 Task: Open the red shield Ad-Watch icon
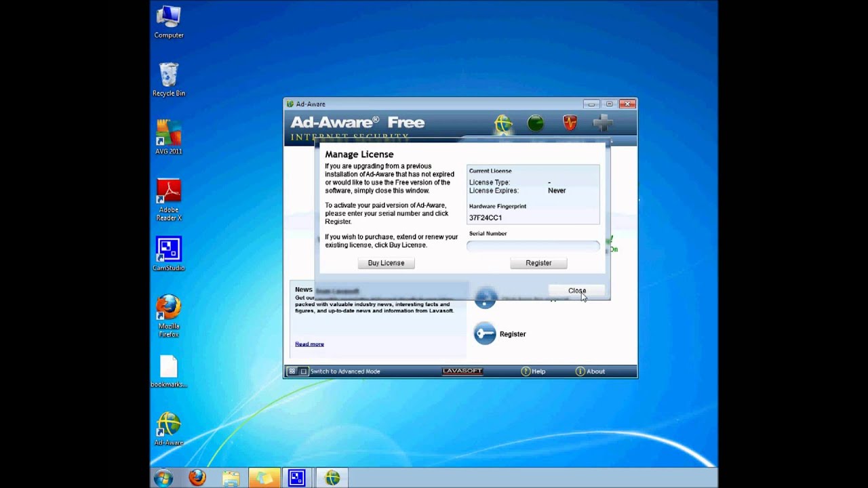(570, 123)
